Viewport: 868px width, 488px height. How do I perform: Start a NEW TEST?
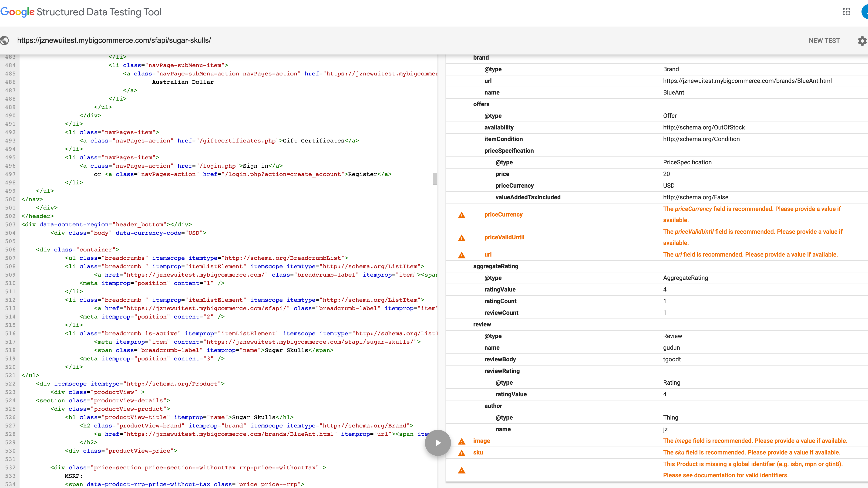pyautogui.click(x=824, y=41)
